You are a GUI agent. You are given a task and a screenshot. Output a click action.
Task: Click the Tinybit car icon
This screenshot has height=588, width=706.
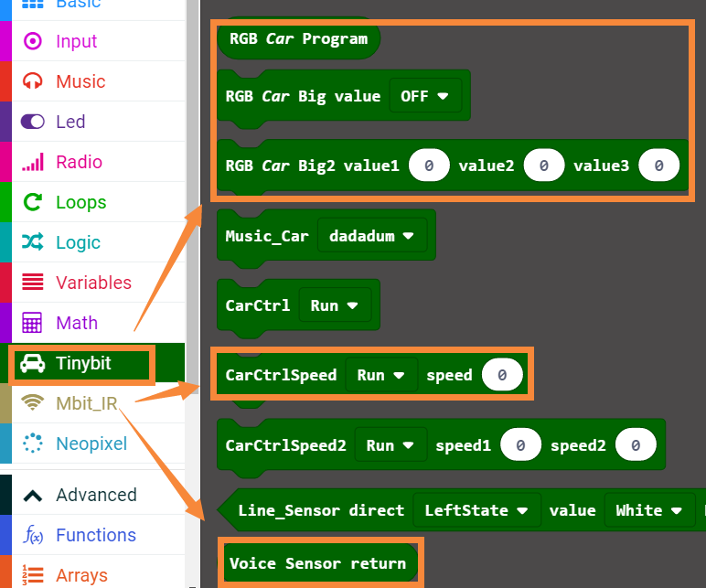(x=33, y=363)
